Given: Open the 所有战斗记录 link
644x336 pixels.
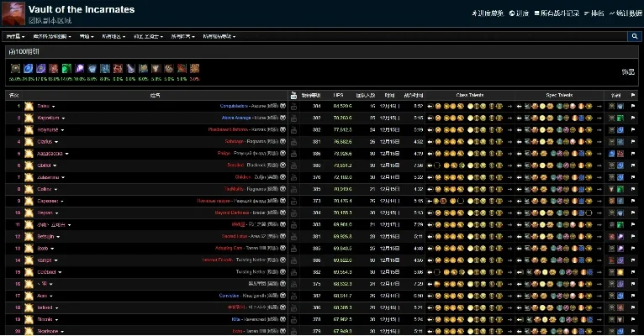Looking at the screenshot, I should [x=557, y=13].
